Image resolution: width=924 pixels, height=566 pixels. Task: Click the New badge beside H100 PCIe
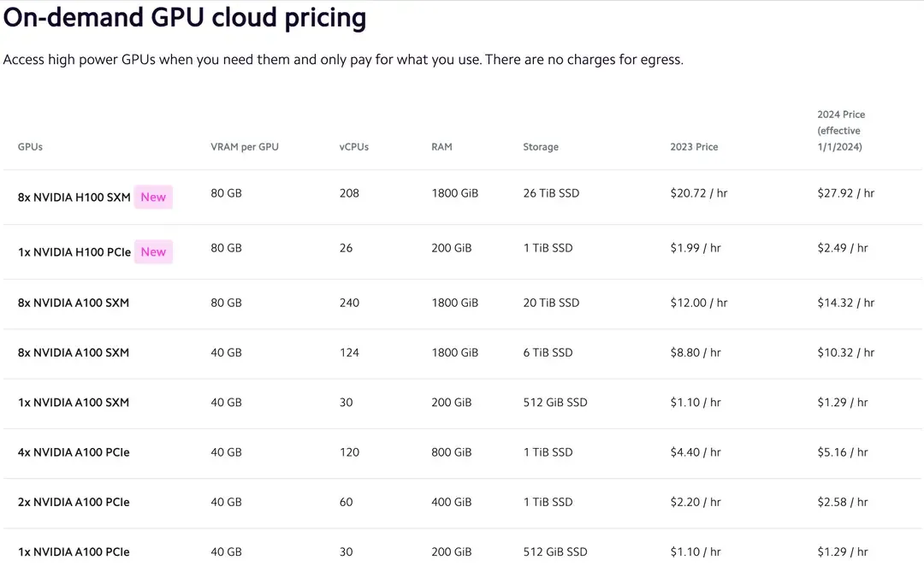coord(153,252)
